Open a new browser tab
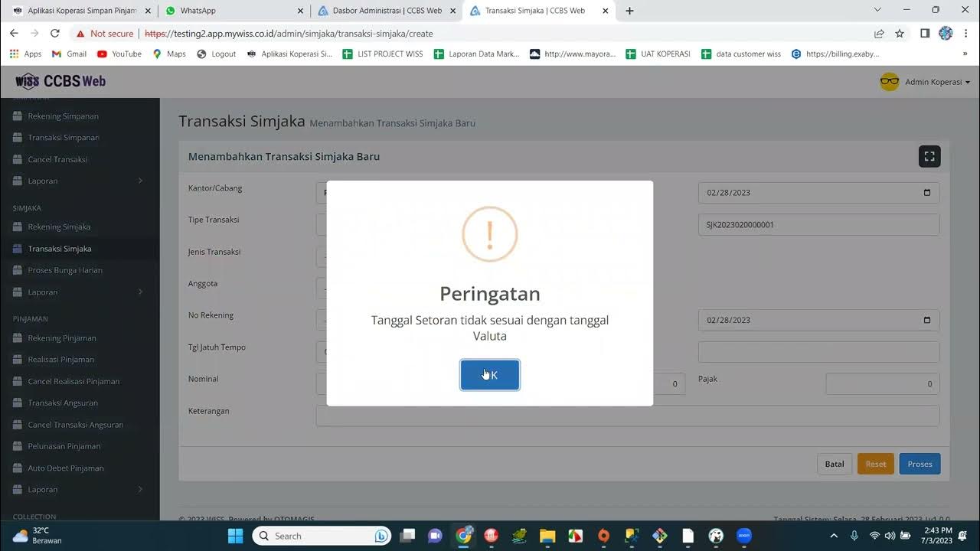Screen dimensions: 980x551 pyautogui.click(x=629, y=11)
